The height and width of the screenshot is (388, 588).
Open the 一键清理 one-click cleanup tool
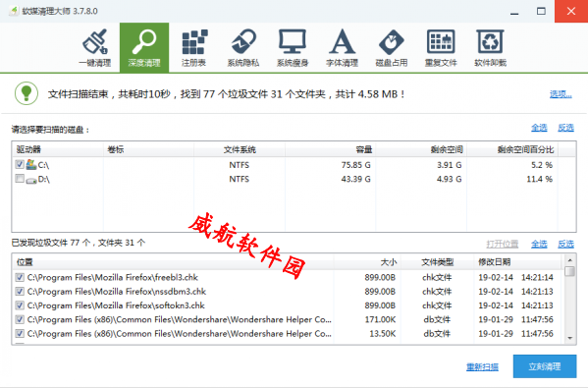[95, 48]
